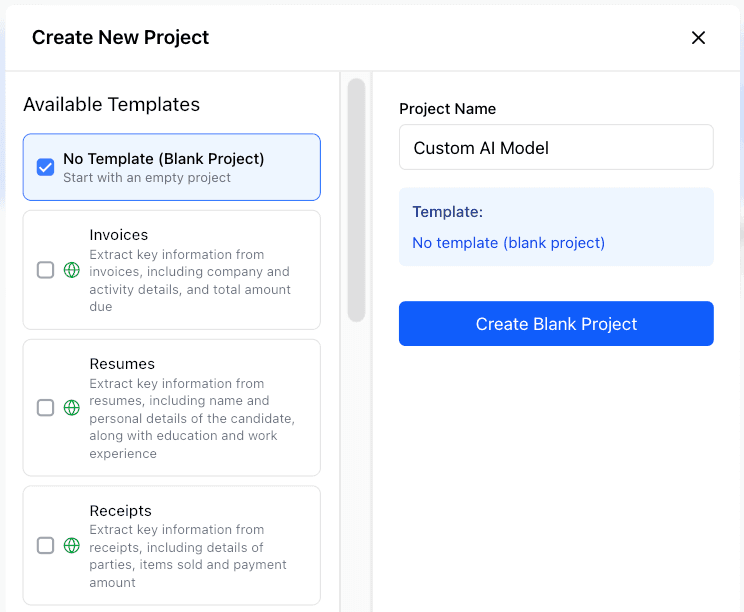This screenshot has height=612, width=744.
Task: Select the No Template (Blank Project) title
Action: [x=163, y=158]
